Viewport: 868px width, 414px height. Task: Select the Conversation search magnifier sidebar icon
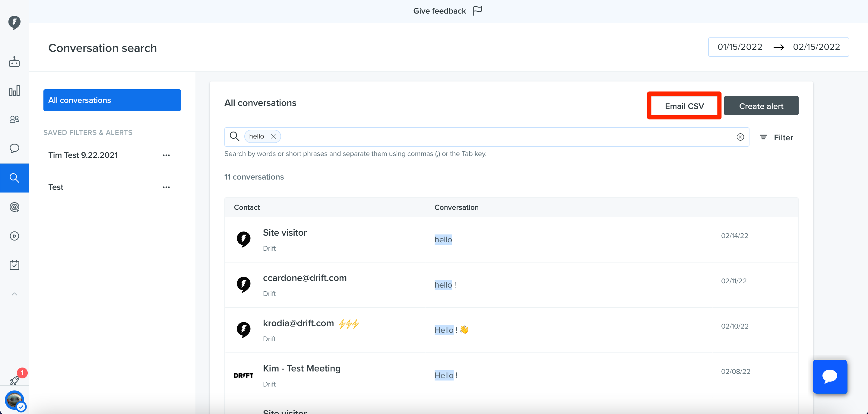pos(14,178)
